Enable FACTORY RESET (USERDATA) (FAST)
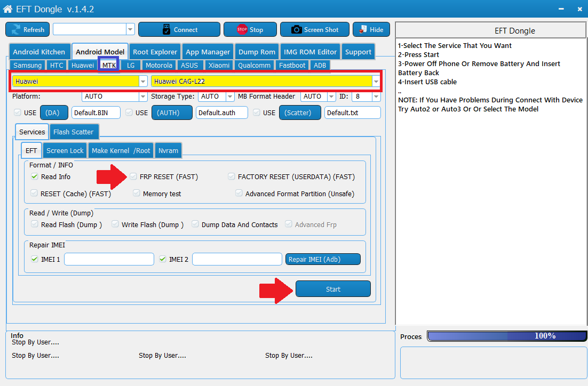The width and height of the screenshot is (588, 386). (x=232, y=176)
